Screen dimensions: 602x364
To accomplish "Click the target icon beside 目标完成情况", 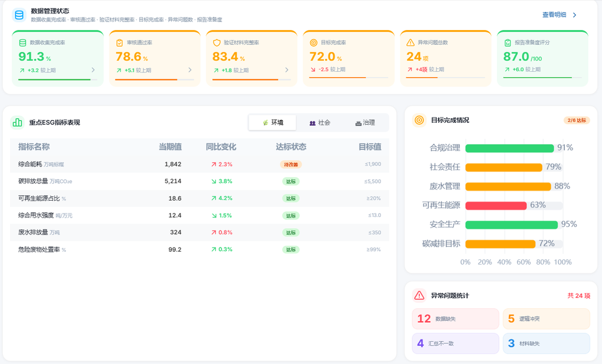I will (x=419, y=120).
